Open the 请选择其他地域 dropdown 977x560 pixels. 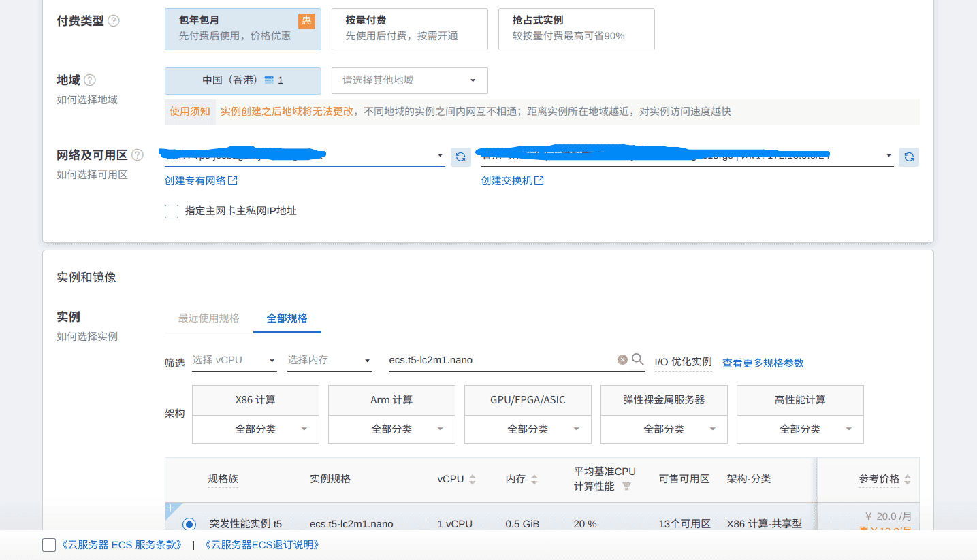pyautogui.click(x=409, y=80)
